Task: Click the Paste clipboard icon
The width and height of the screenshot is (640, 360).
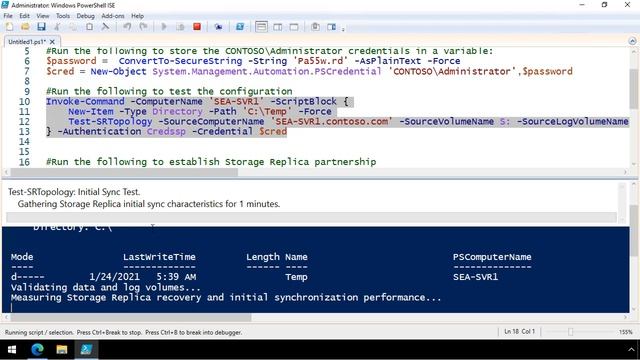Action: 89,27
